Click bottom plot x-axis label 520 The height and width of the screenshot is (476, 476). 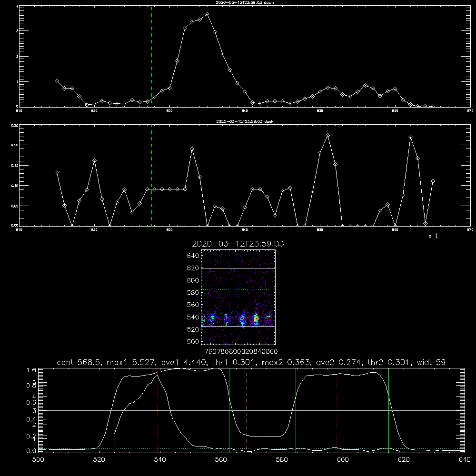[x=99, y=460]
